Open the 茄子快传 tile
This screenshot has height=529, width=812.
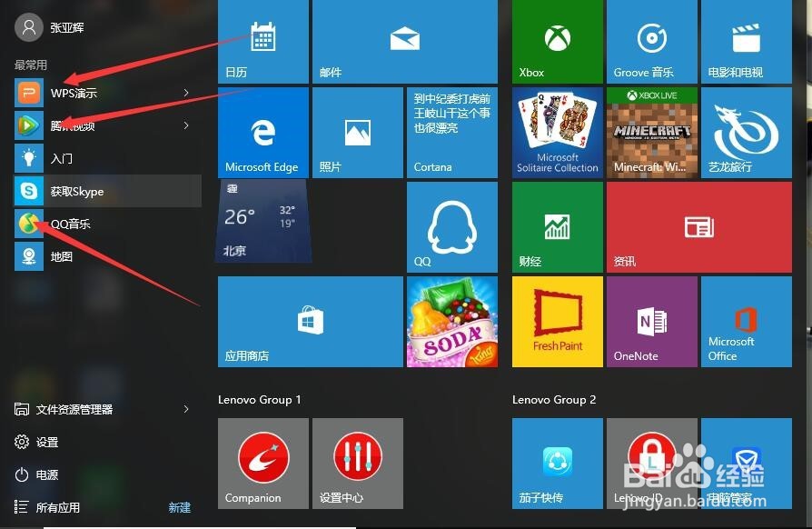click(x=557, y=463)
